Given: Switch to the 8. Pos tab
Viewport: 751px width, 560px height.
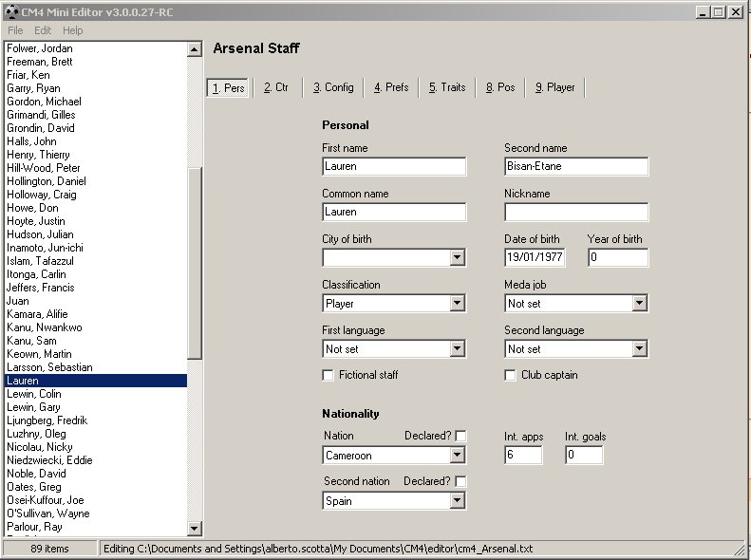Looking at the screenshot, I should 500,87.
